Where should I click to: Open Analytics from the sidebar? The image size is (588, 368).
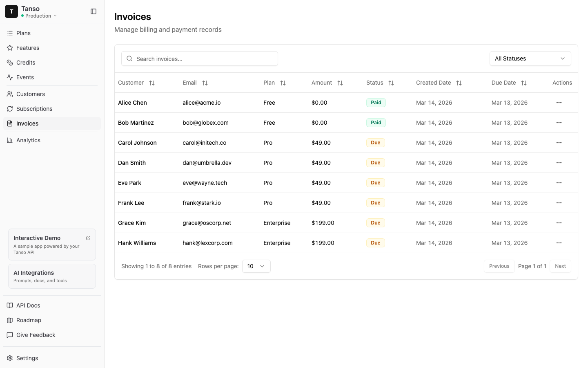tap(28, 140)
